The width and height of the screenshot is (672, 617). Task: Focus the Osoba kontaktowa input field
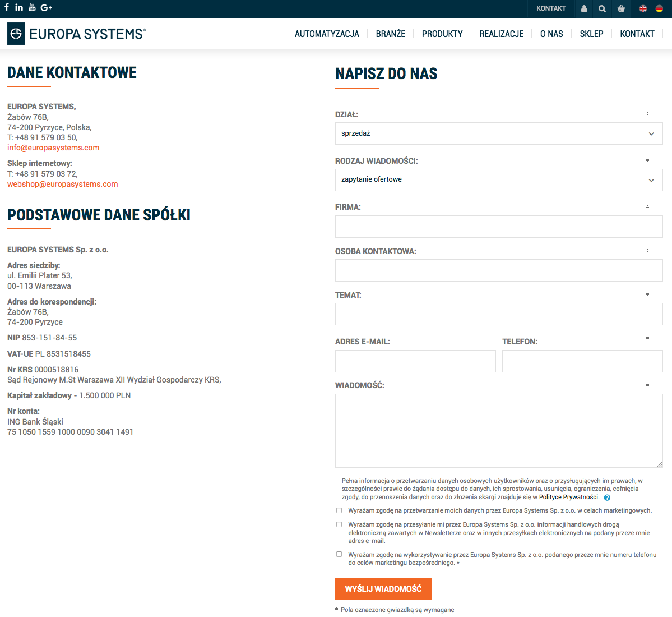[499, 270]
